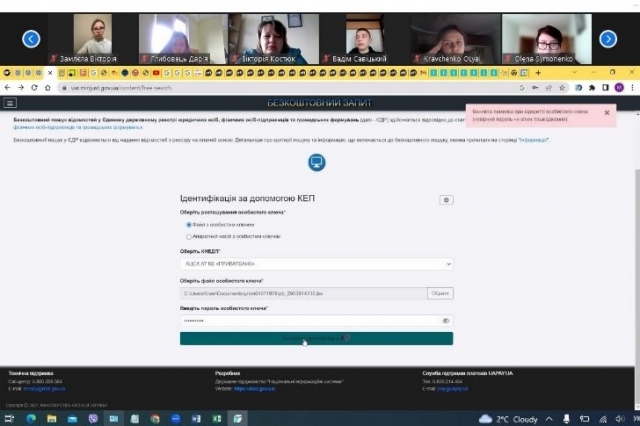
Task: Open a new browser tab
Action: (538, 73)
